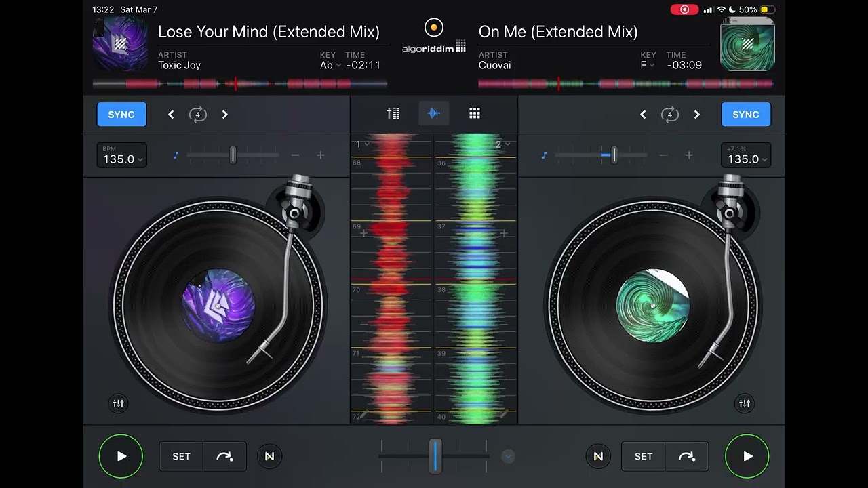Nudge left deck tempo down with minus

tap(295, 155)
